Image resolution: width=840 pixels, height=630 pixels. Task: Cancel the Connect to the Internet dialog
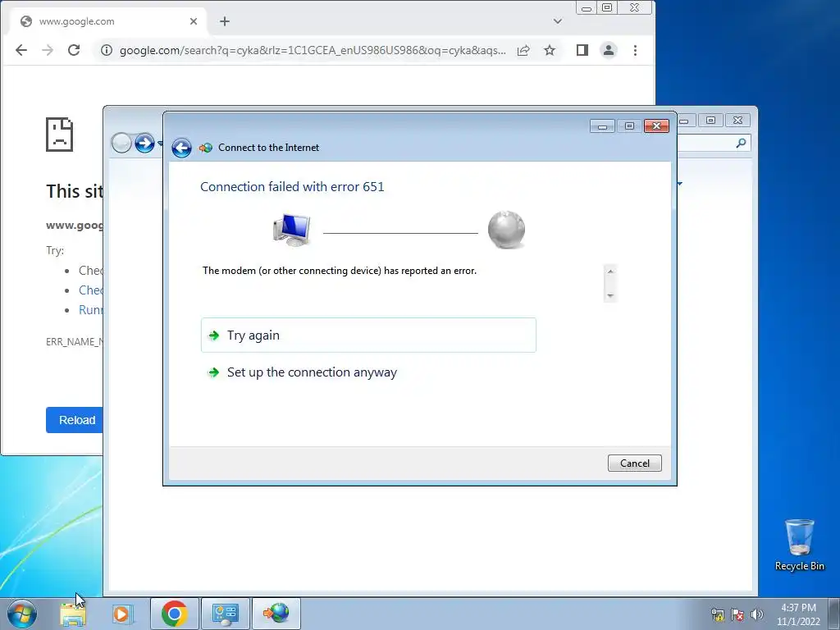pos(634,463)
